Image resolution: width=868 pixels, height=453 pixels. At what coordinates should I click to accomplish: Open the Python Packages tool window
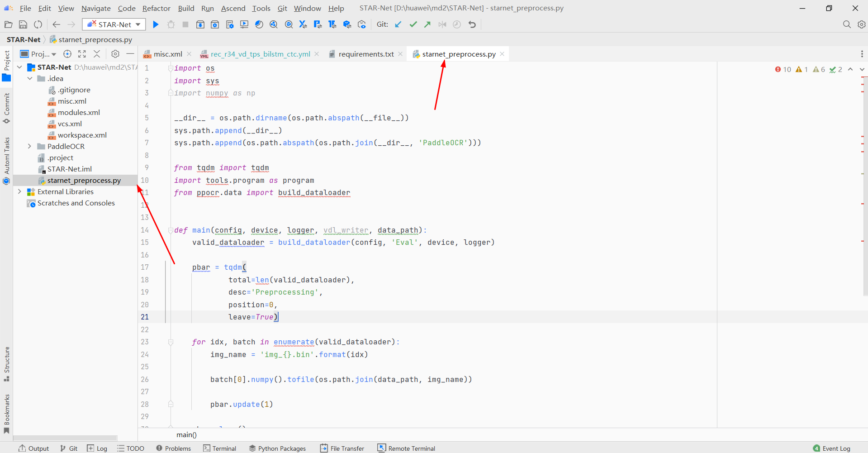tap(277, 448)
